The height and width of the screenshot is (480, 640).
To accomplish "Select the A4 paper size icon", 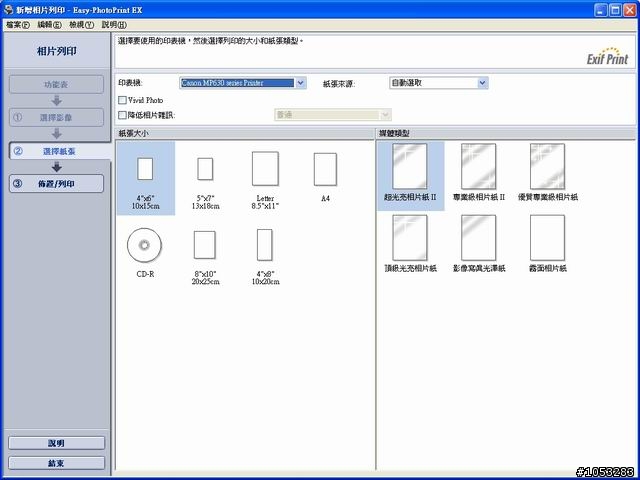I will click(x=325, y=178).
